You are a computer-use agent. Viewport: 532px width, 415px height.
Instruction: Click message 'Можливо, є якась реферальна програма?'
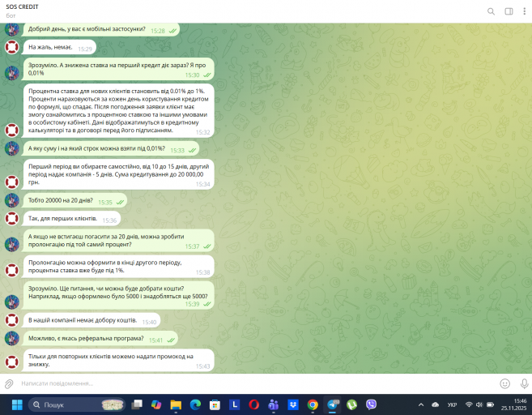coord(100,339)
